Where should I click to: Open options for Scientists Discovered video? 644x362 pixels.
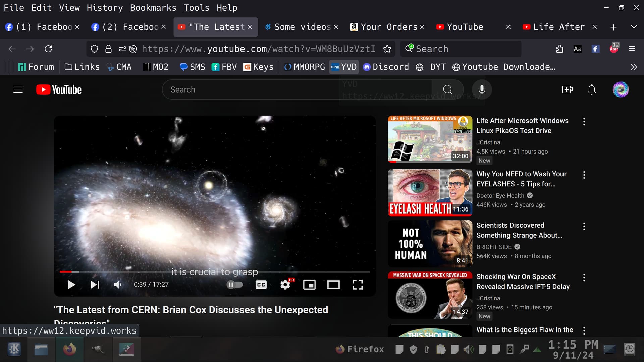(584, 226)
